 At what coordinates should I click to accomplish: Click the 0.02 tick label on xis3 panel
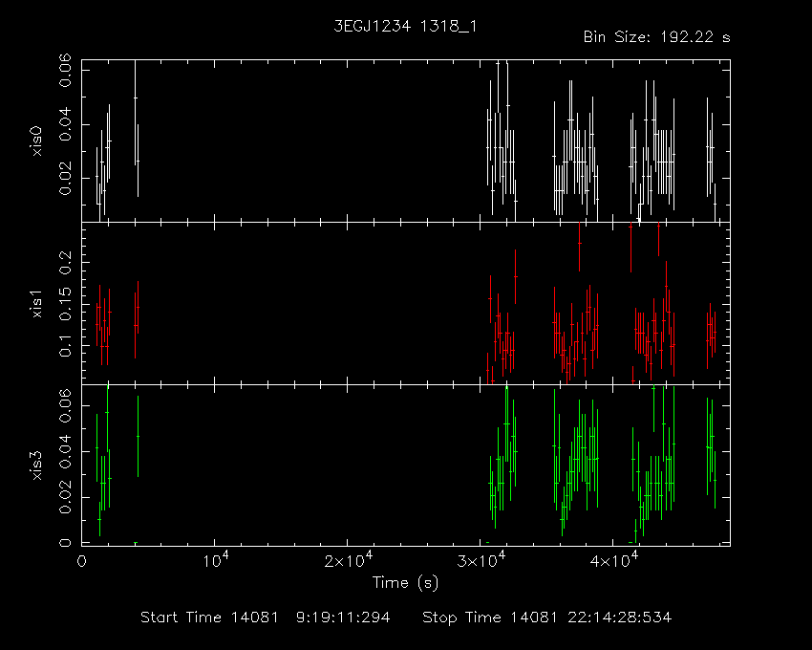tap(65, 497)
